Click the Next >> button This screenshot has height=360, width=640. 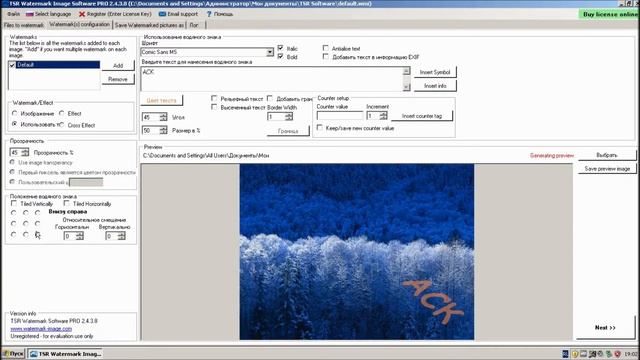[x=605, y=328]
